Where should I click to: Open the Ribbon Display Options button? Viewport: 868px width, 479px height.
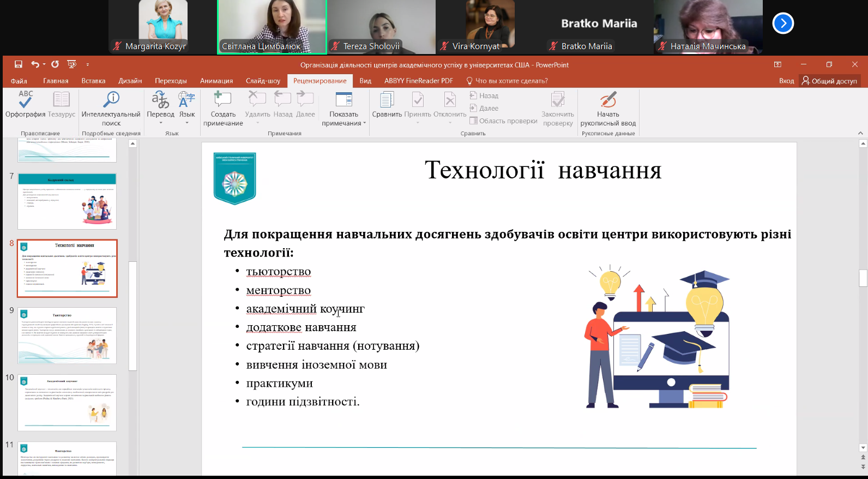click(x=777, y=64)
